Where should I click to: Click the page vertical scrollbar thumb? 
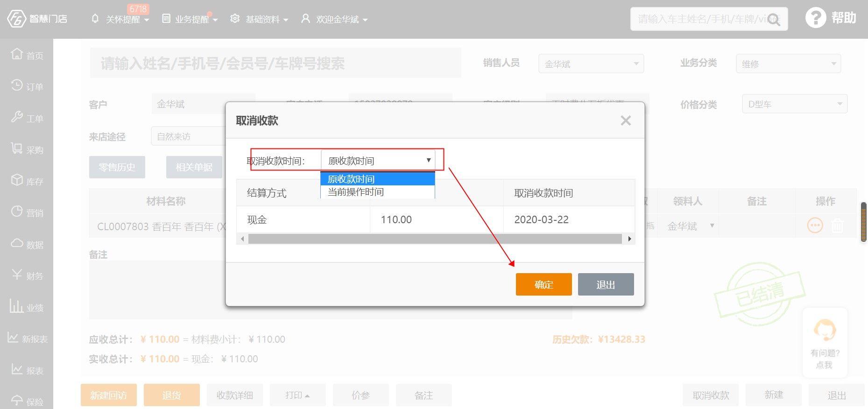pyautogui.click(x=864, y=222)
